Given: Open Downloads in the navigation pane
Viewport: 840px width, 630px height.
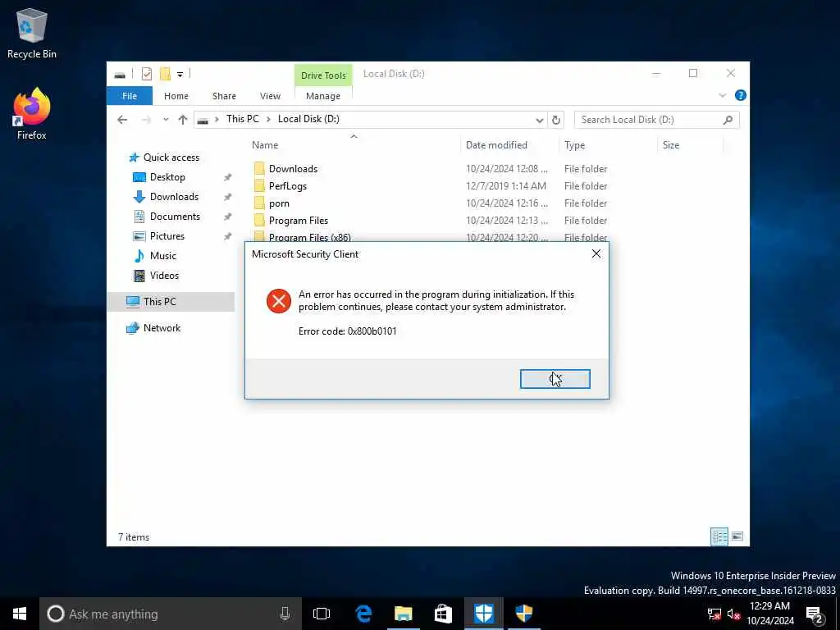Looking at the screenshot, I should pos(174,197).
